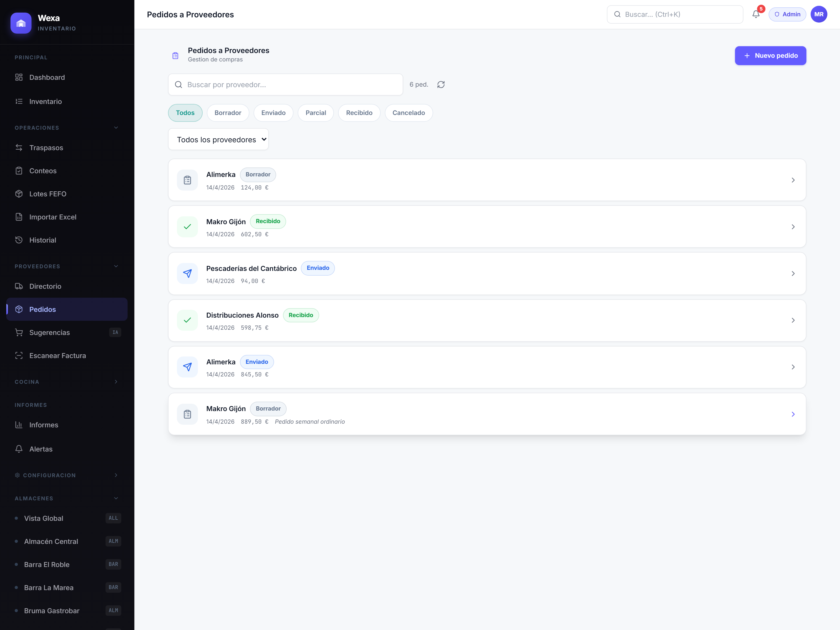Select the Cancelado filter chip
The height and width of the screenshot is (630, 840).
point(409,113)
